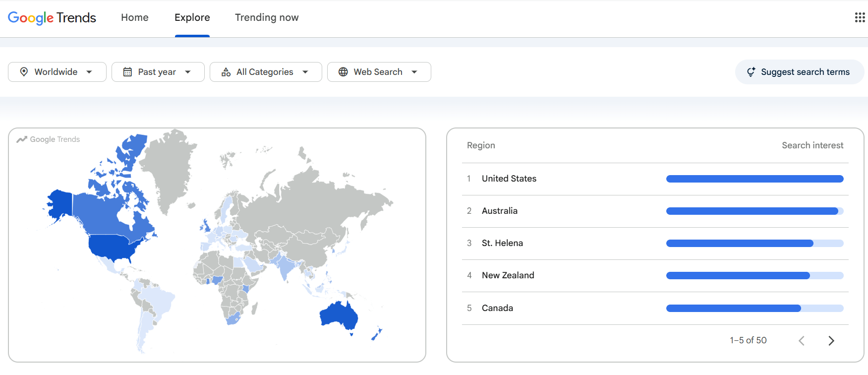Switch to the Home tab
This screenshot has width=868, height=375.
click(135, 17)
